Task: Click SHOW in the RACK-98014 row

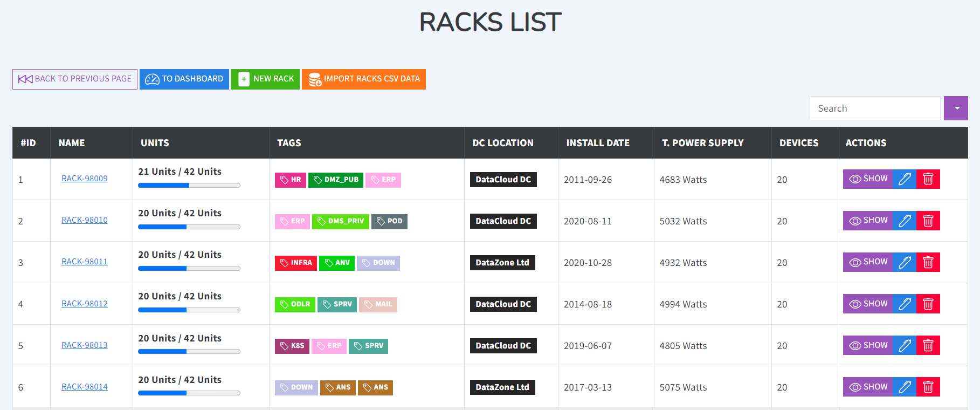Action: (868, 387)
